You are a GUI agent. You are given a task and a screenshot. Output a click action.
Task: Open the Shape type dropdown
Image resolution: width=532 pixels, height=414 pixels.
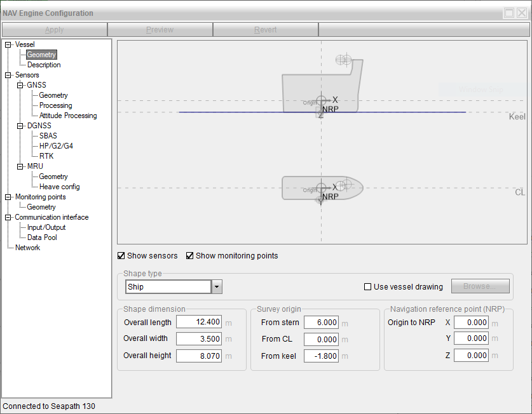click(217, 287)
